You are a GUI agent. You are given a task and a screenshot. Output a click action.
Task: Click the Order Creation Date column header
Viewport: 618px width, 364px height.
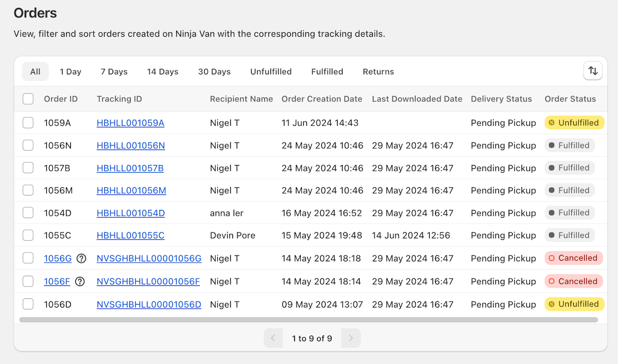pos(322,99)
